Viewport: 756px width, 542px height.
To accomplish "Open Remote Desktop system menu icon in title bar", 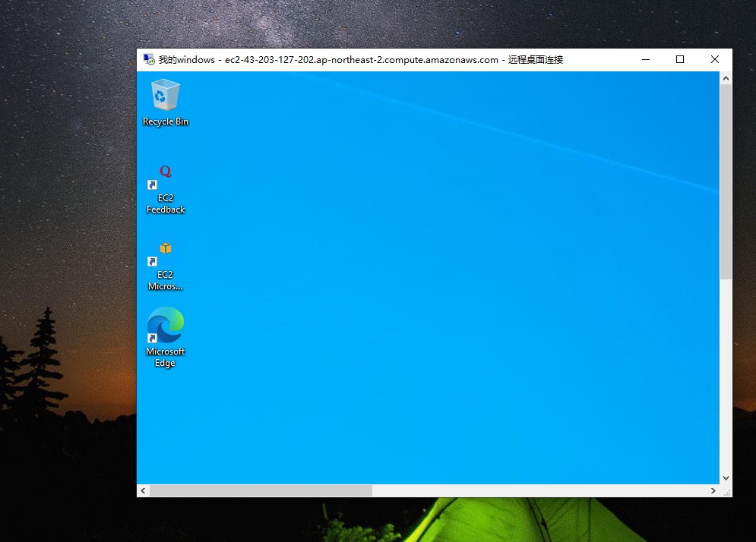I will pyautogui.click(x=149, y=60).
